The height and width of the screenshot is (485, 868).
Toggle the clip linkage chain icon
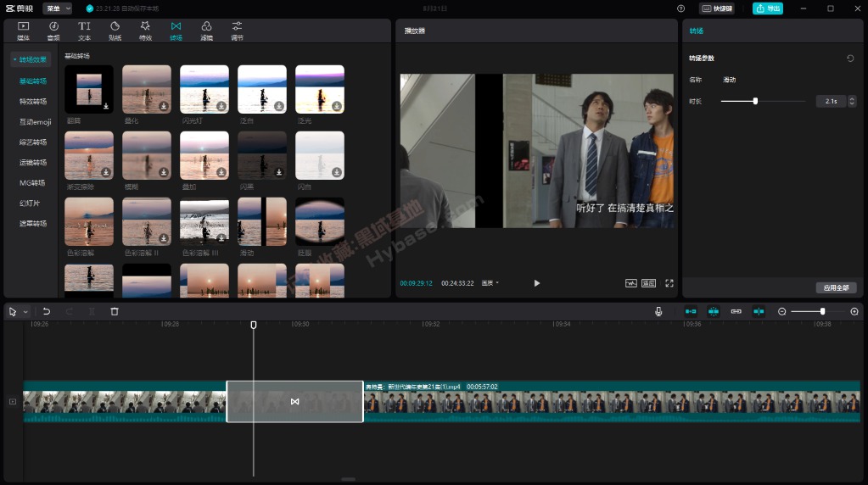pos(736,312)
